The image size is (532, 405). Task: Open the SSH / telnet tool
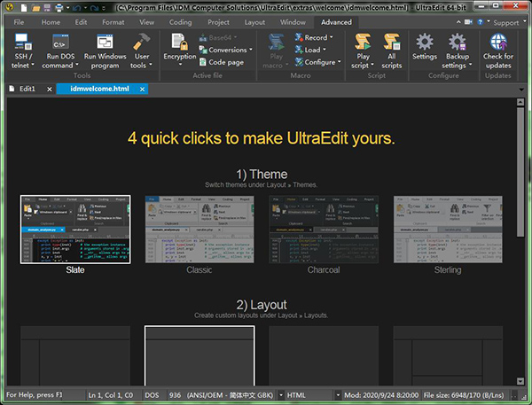23,51
